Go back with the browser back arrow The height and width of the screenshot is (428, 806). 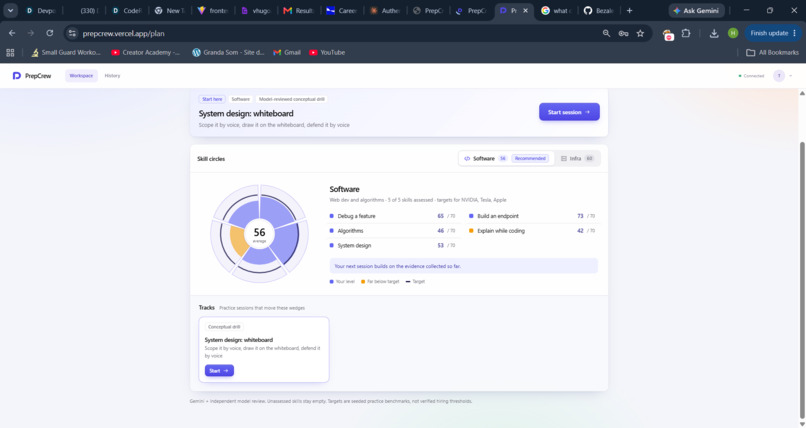click(x=12, y=33)
